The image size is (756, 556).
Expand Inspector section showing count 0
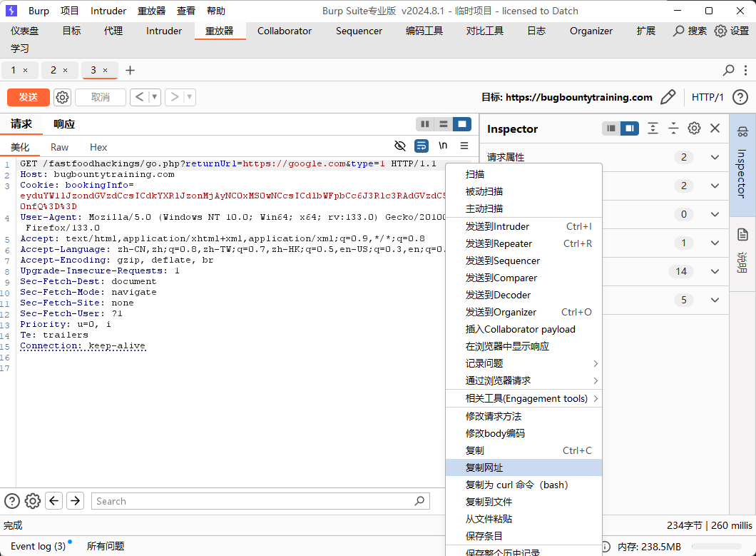pos(715,214)
